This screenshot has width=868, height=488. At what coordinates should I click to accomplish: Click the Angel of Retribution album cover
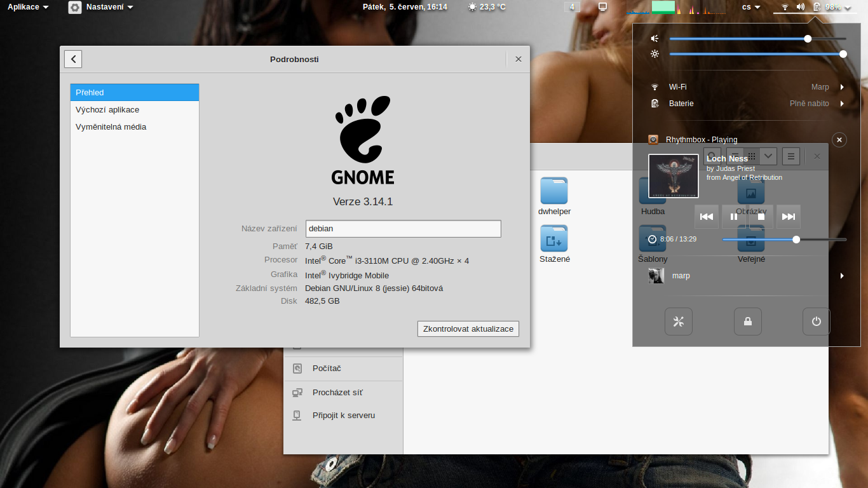click(x=674, y=176)
